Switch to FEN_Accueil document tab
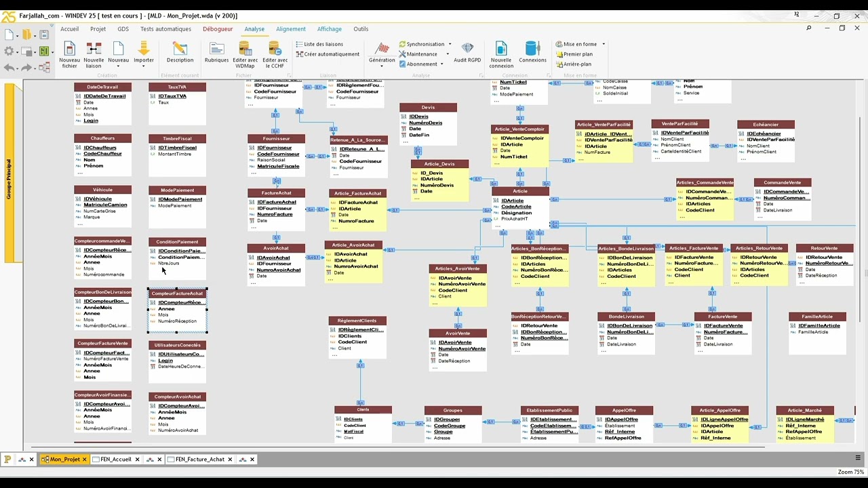Screen dimensions: 868x488 [x=116, y=460]
